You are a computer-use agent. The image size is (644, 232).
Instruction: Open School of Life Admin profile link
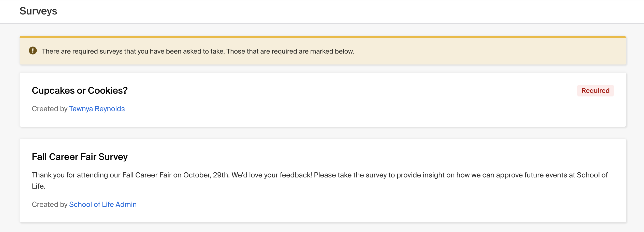pyautogui.click(x=103, y=204)
